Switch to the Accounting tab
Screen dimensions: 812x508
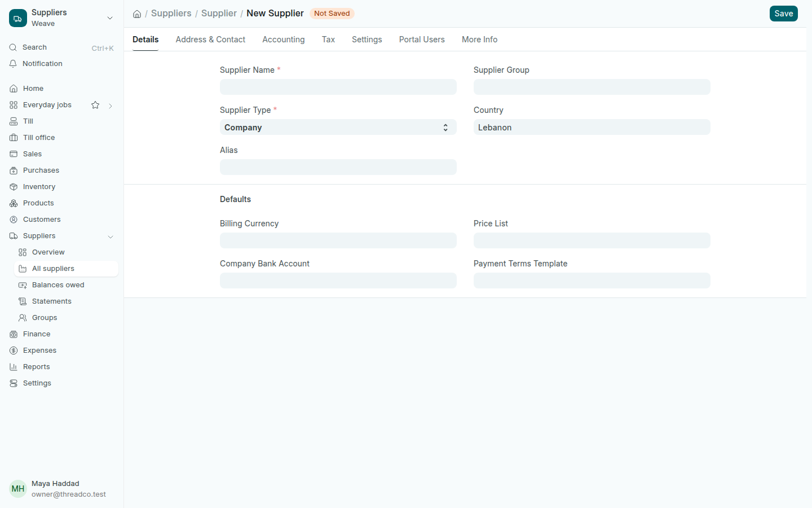284,40
